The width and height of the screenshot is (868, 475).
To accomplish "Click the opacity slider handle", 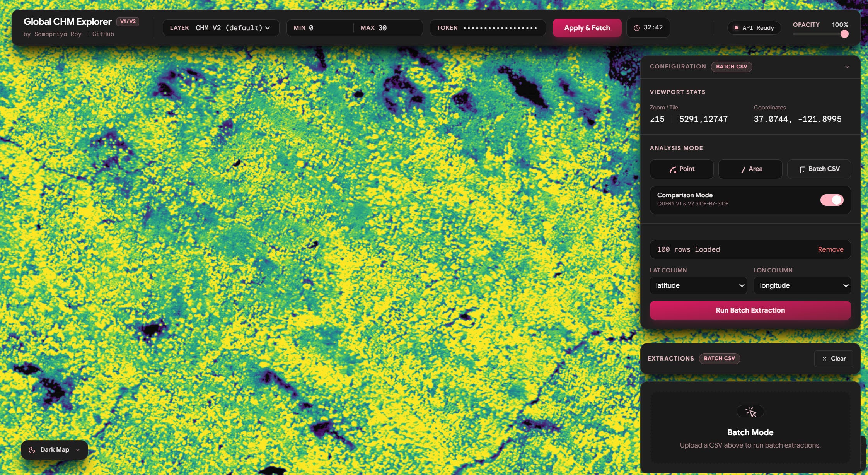I will click(x=844, y=34).
